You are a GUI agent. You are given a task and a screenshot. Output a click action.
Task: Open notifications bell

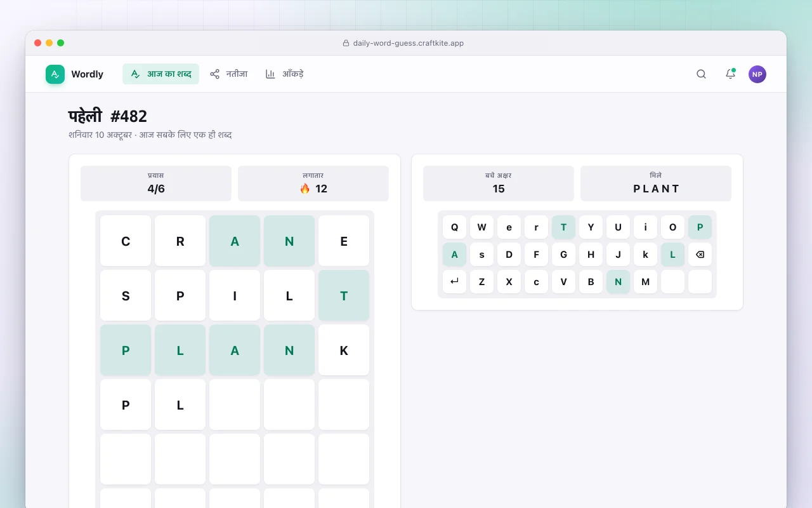point(730,74)
